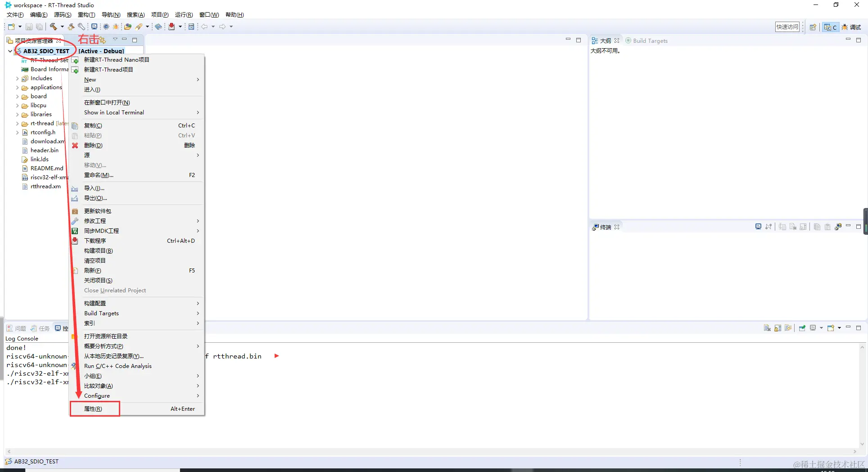The image size is (868, 472).
Task: Choose 更新软件包 in context menu
Action: pos(137,211)
